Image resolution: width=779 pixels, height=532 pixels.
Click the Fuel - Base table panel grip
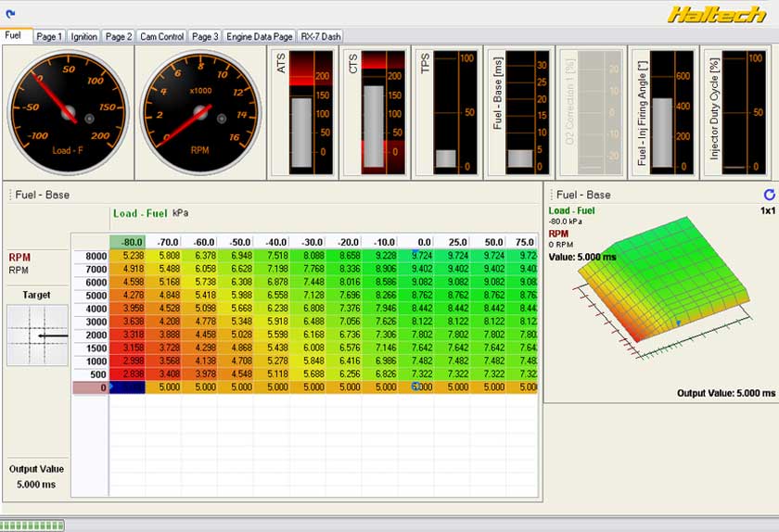tap(9, 195)
